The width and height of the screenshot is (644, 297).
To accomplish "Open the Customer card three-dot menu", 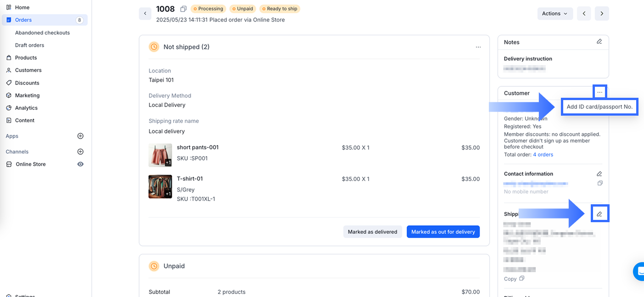I will coord(599,92).
